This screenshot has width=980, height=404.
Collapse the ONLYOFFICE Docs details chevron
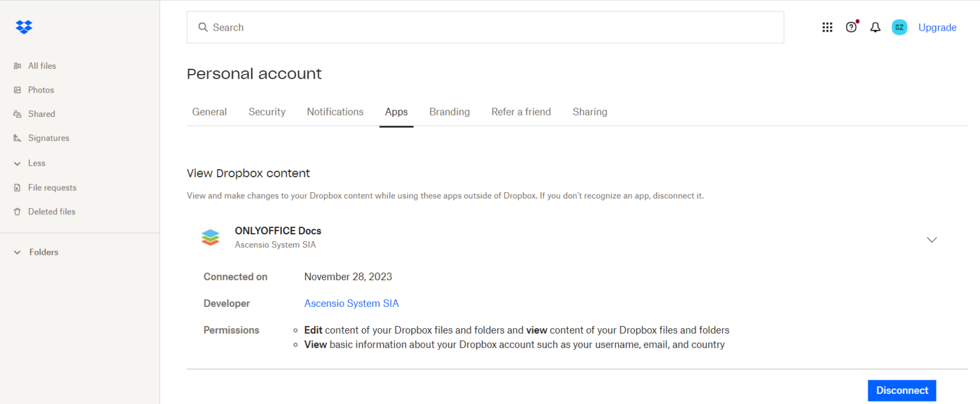[932, 239]
